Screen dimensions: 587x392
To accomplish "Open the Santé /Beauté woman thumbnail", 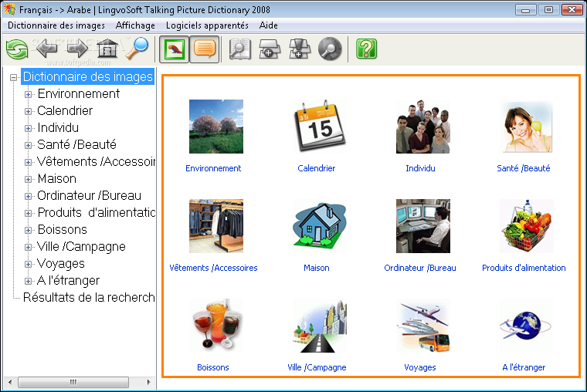I will coord(527,127).
